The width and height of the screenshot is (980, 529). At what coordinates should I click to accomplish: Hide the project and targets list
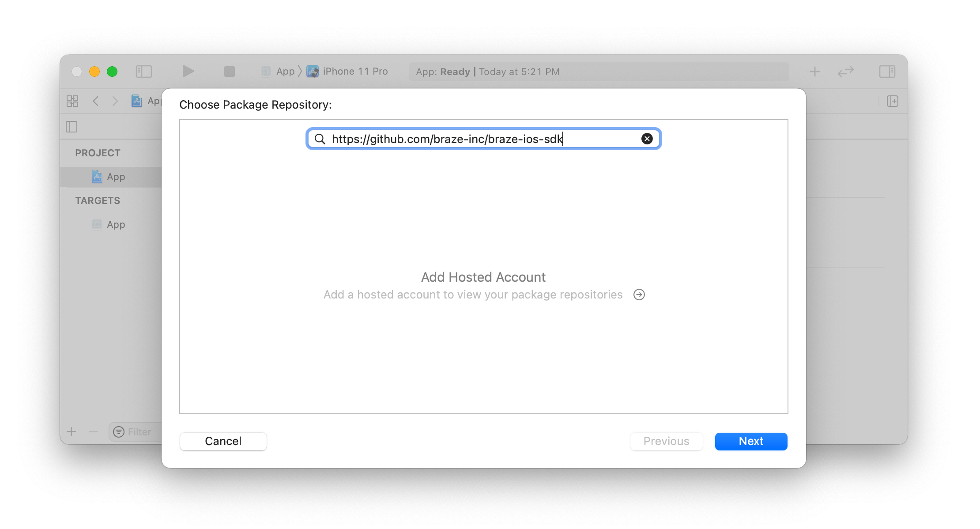(x=72, y=127)
